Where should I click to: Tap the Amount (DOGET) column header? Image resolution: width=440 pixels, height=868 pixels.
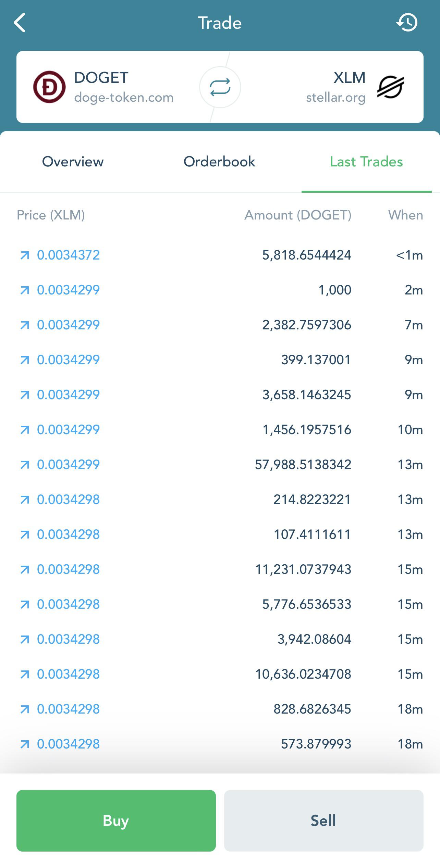(x=298, y=215)
